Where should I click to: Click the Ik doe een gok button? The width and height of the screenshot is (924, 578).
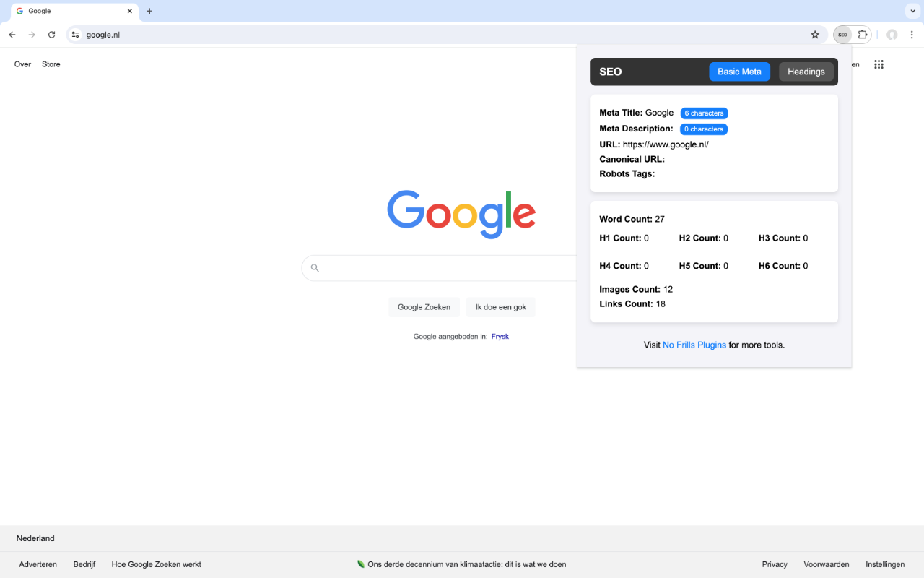tap(501, 307)
